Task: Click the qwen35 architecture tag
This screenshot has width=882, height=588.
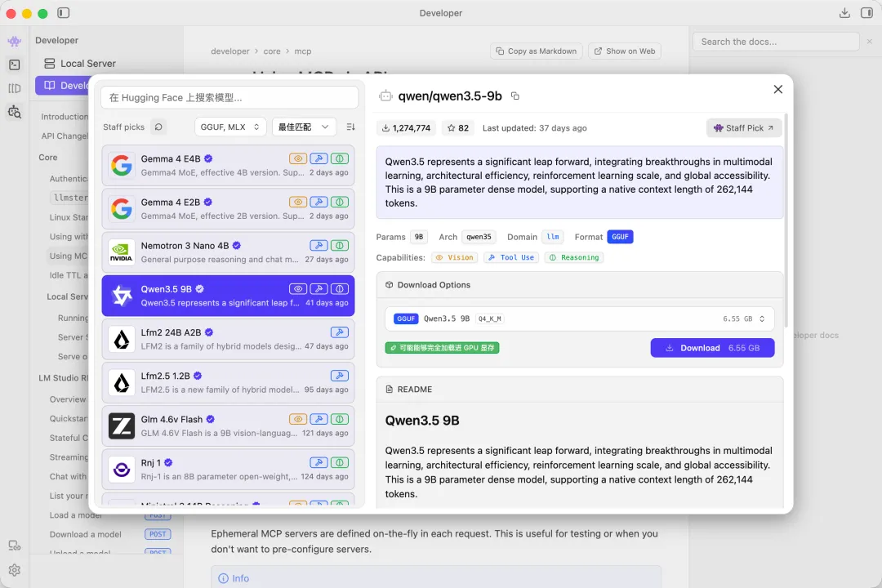Action: [x=479, y=237]
